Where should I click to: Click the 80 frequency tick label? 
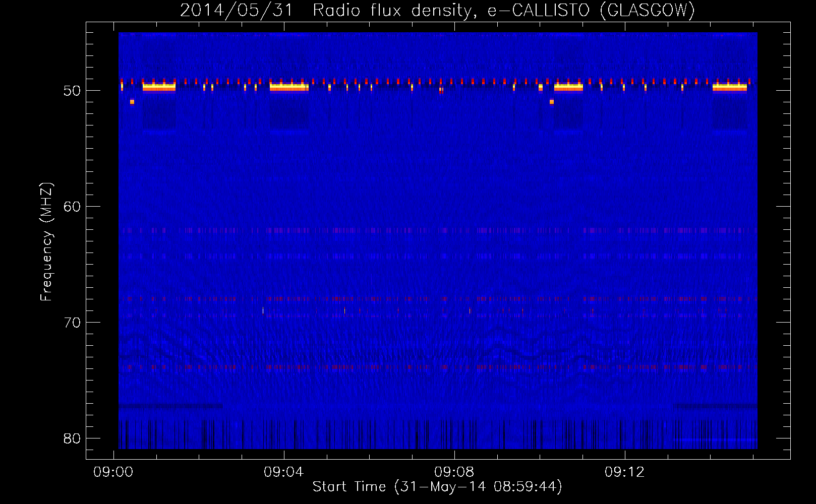coord(72,438)
